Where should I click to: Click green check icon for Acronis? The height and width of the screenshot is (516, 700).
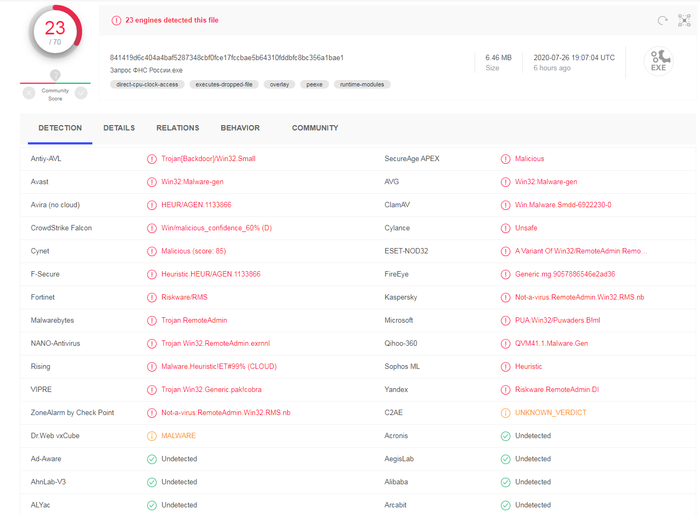505,436
